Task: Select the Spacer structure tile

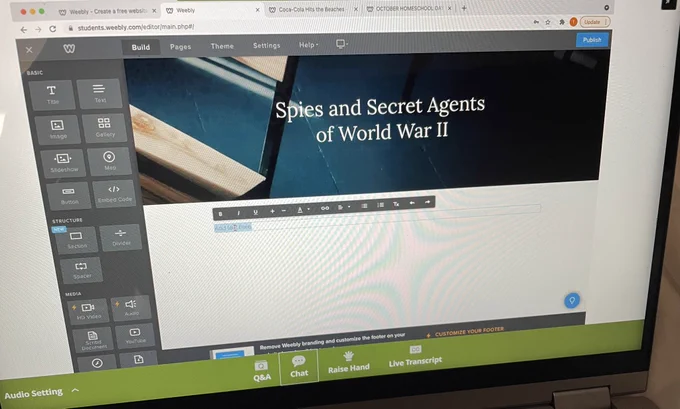Action: pos(82,270)
